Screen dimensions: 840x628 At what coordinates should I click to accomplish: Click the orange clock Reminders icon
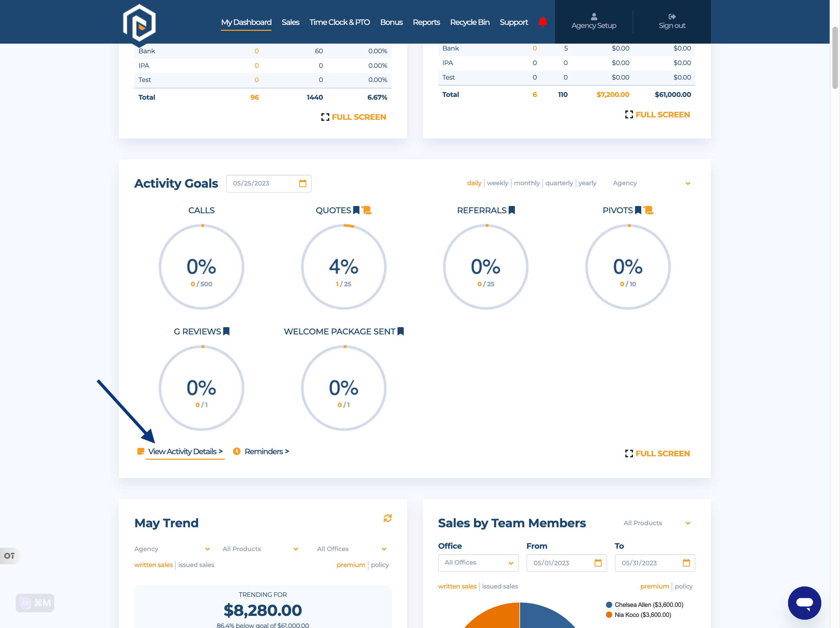(x=236, y=451)
